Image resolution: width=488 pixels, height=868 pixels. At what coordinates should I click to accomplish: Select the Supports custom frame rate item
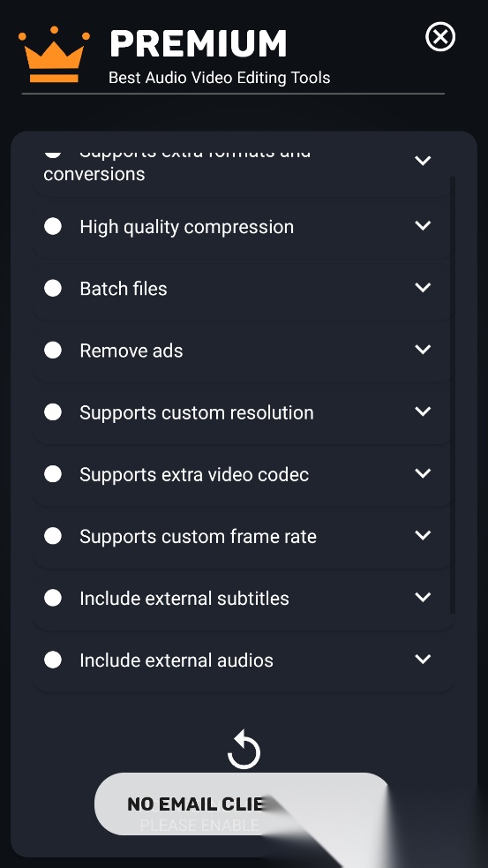tap(243, 536)
